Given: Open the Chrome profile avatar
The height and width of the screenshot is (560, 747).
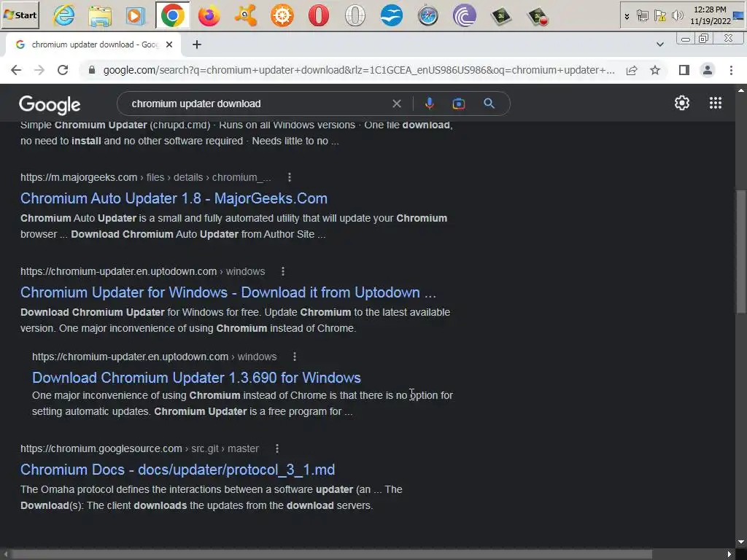Looking at the screenshot, I should coord(708,70).
